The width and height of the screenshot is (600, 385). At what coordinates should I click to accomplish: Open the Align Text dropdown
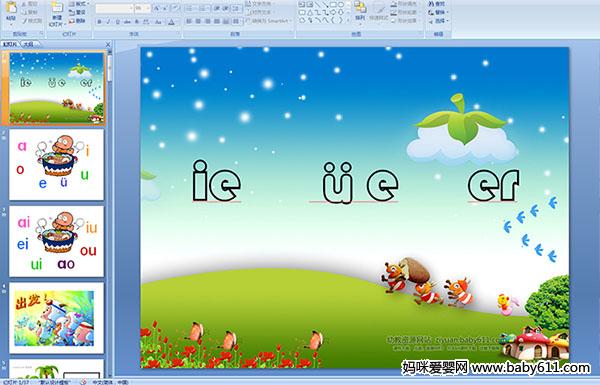[260, 12]
